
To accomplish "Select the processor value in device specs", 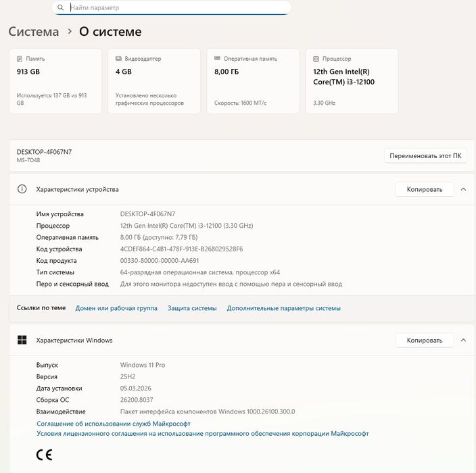I will [187, 226].
